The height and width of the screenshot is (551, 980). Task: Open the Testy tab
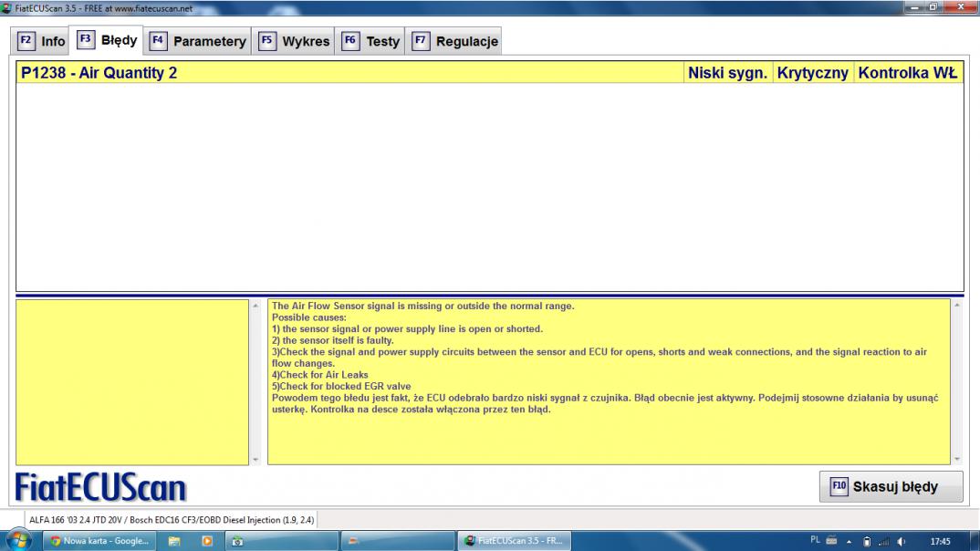[370, 41]
